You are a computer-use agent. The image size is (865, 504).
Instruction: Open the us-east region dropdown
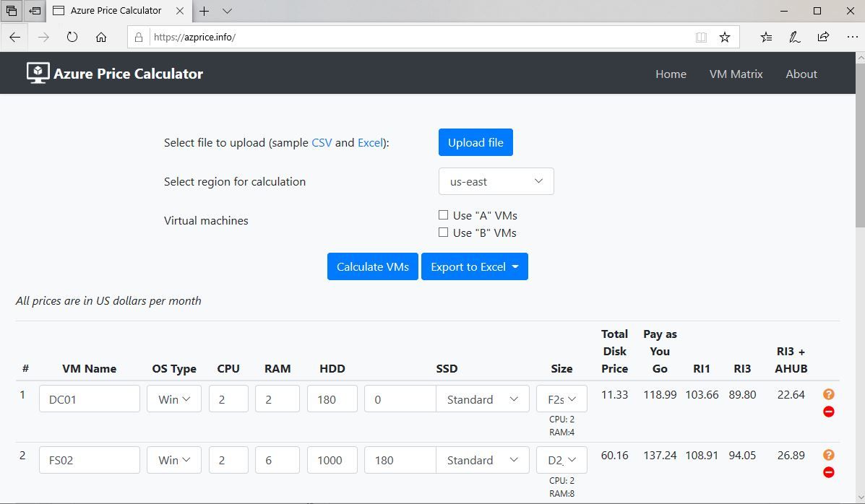click(496, 181)
